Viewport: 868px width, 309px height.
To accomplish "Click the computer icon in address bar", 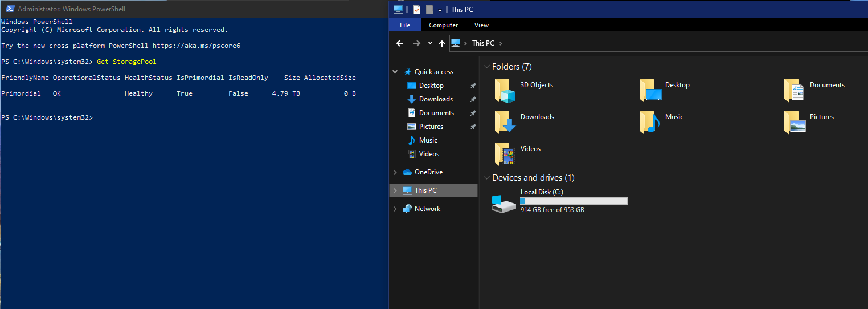I will pos(456,43).
